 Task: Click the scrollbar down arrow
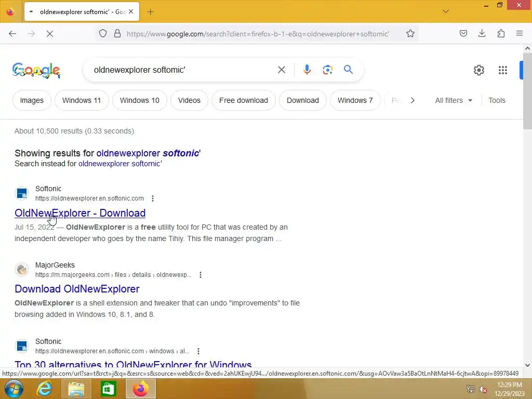(527, 365)
